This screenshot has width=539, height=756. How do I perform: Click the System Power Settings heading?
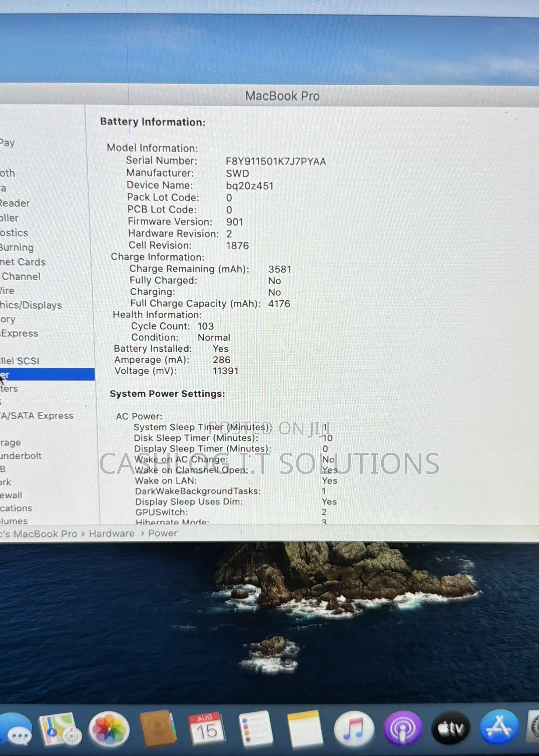coord(167,394)
